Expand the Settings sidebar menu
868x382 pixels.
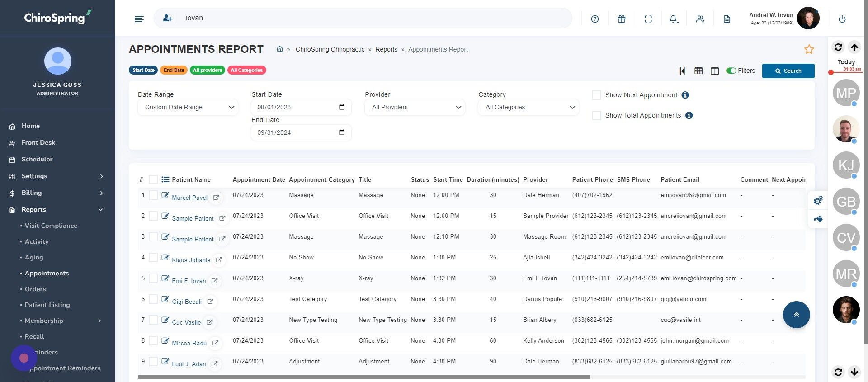tap(57, 176)
